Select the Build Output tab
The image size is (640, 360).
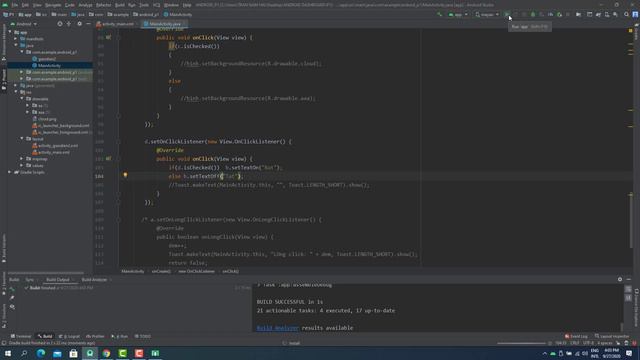point(58,280)
